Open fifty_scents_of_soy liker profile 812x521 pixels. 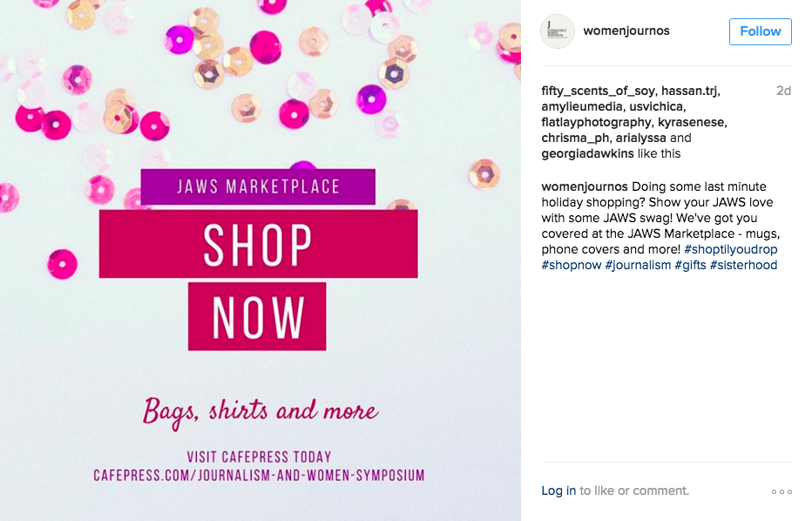599,91
